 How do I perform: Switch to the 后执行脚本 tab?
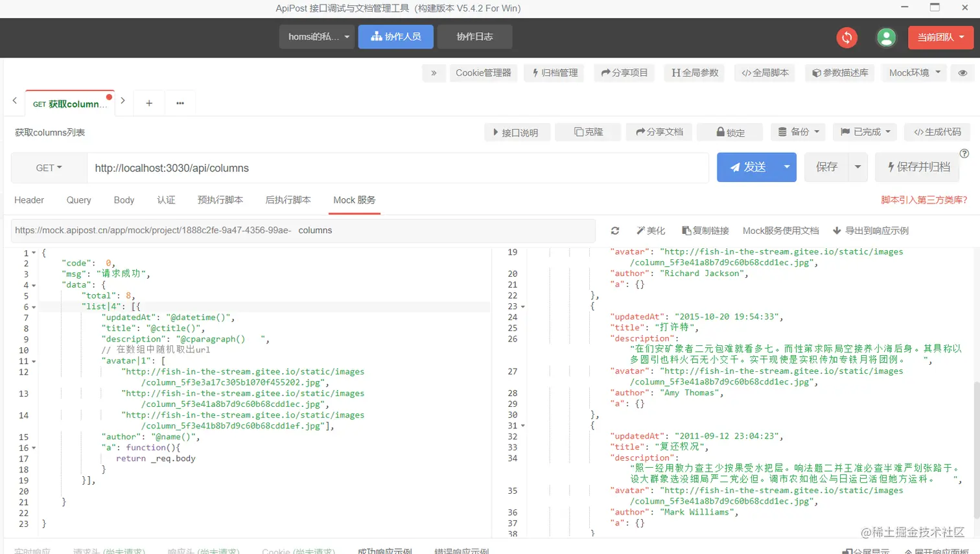tap(288, 200)
